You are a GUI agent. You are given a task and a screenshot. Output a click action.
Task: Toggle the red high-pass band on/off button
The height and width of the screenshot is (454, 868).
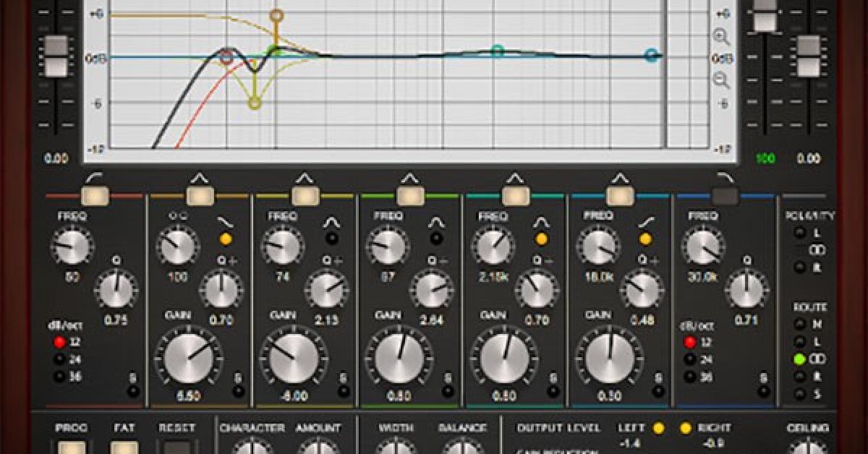tap(95, 195)
